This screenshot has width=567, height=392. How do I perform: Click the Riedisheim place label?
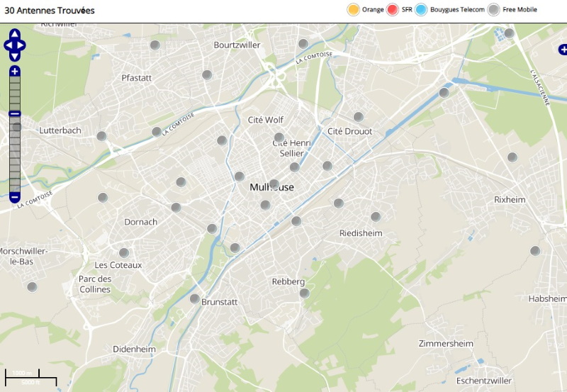tap(361, 233)
